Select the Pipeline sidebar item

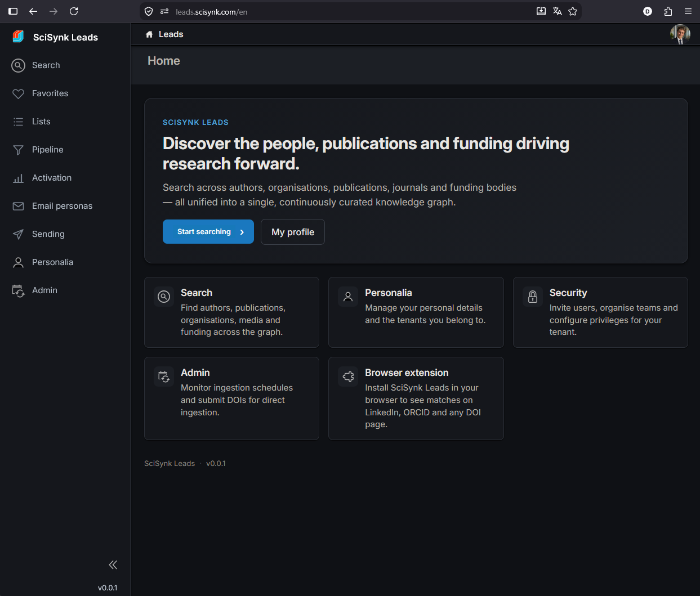pyautogui.click(x=65, y=150)
